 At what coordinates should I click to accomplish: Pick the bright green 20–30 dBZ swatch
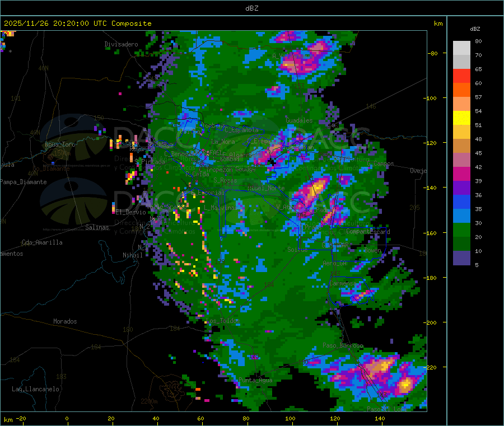(461, 230)
